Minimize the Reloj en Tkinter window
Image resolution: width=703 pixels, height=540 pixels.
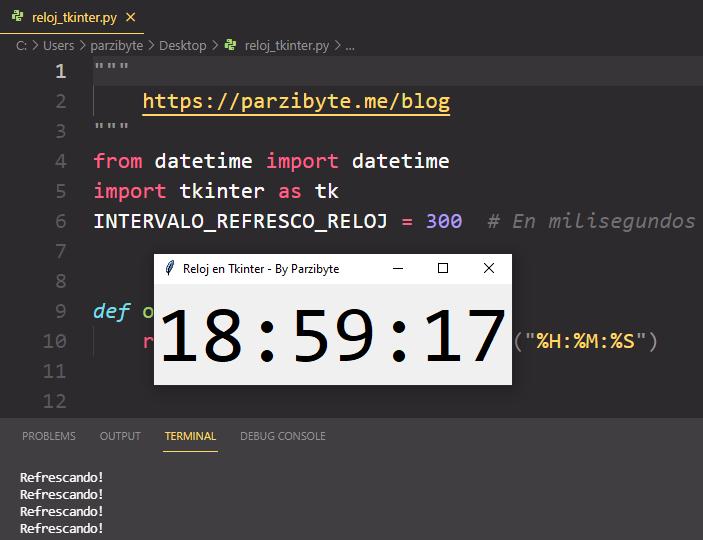pyautogui.click(x=398, y=269)
